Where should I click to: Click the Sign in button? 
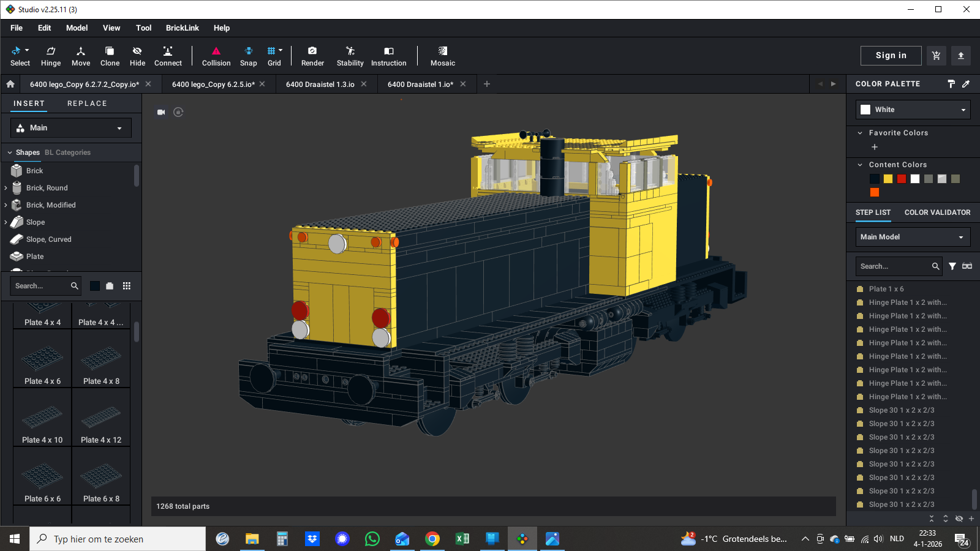[891, 56]
